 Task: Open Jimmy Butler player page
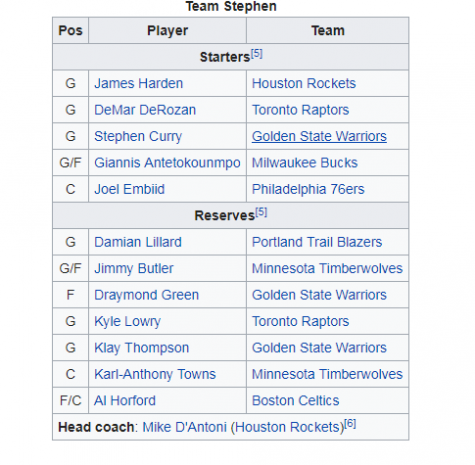(134, 269)
